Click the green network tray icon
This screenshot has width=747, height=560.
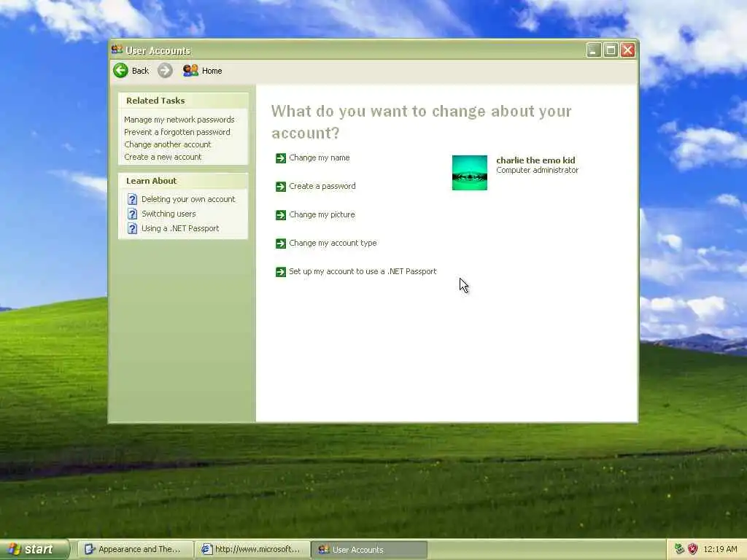[x=679, y=549]
